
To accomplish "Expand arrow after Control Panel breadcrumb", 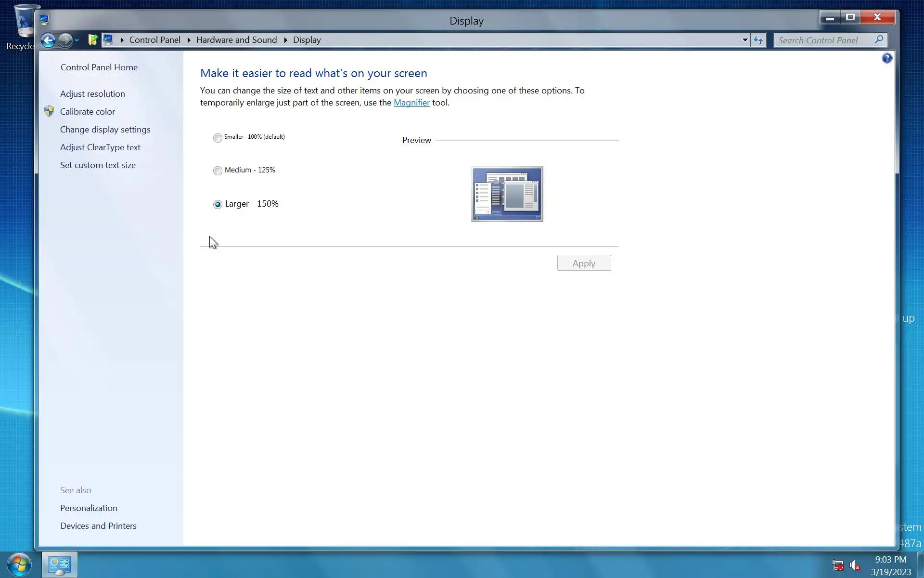I will pyautogui.click(x=189, y=40).
